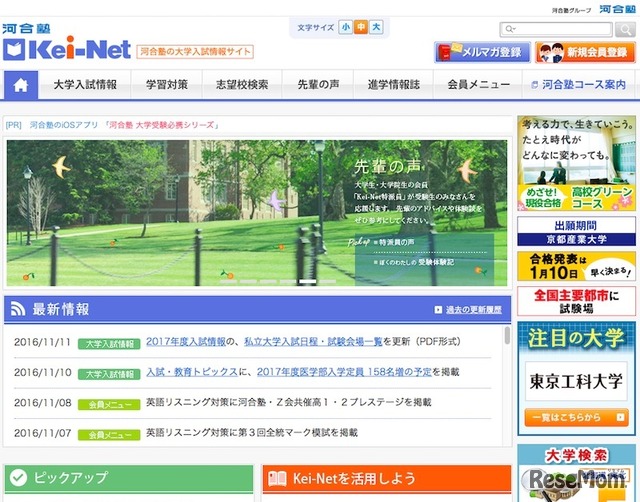Click the 高校グリーンコース banner
640x502 pixels.
[x=576, y=163]
